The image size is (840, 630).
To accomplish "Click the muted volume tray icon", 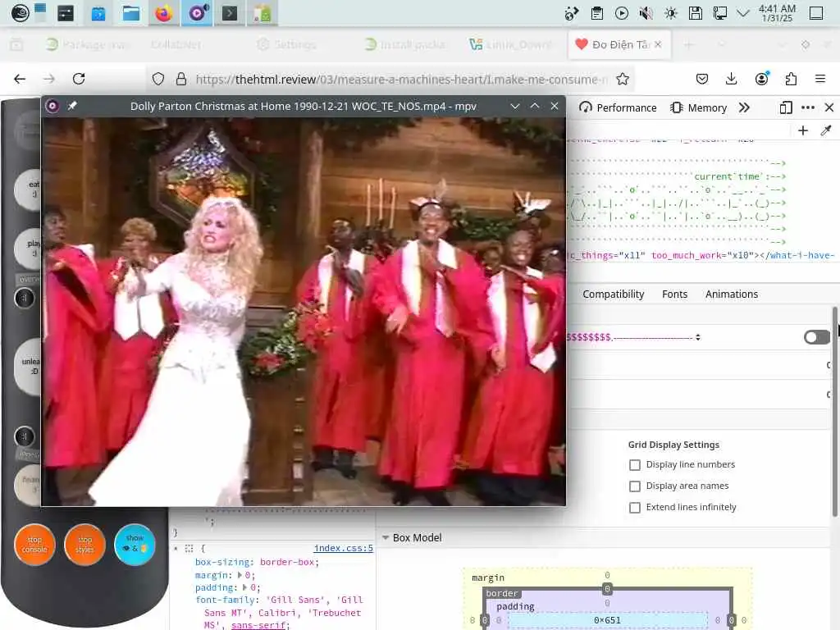I will (646, 13).
